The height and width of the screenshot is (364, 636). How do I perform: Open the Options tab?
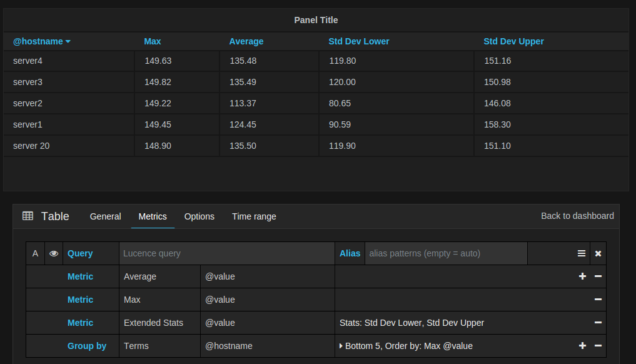pyautogui.click(x=199, y=216)
